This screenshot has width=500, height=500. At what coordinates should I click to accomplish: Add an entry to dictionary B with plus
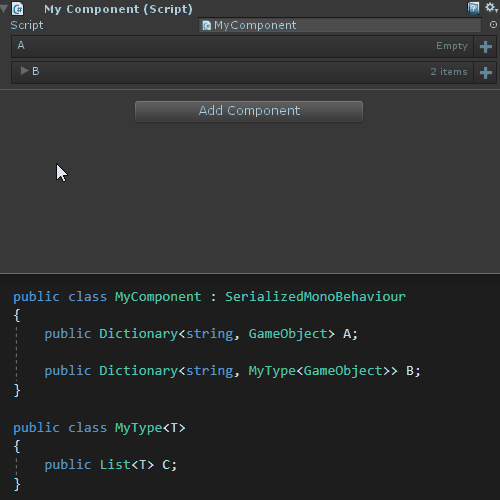(x=486, y=72)
